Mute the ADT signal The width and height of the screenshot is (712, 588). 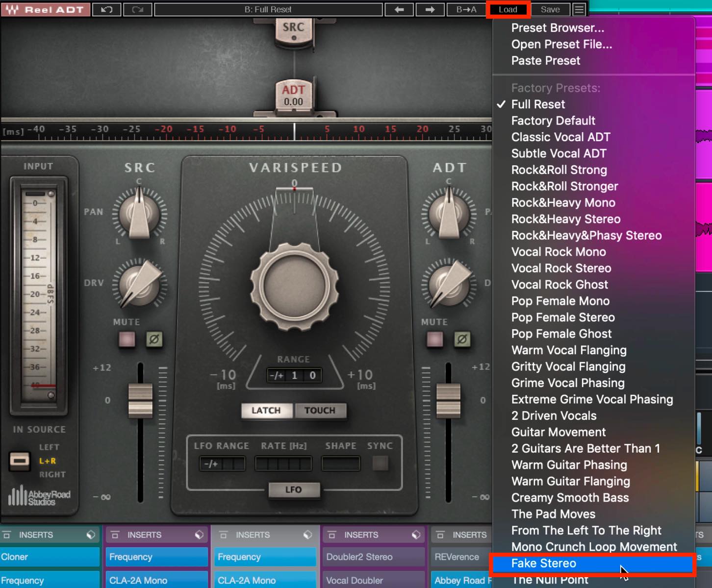434,339
